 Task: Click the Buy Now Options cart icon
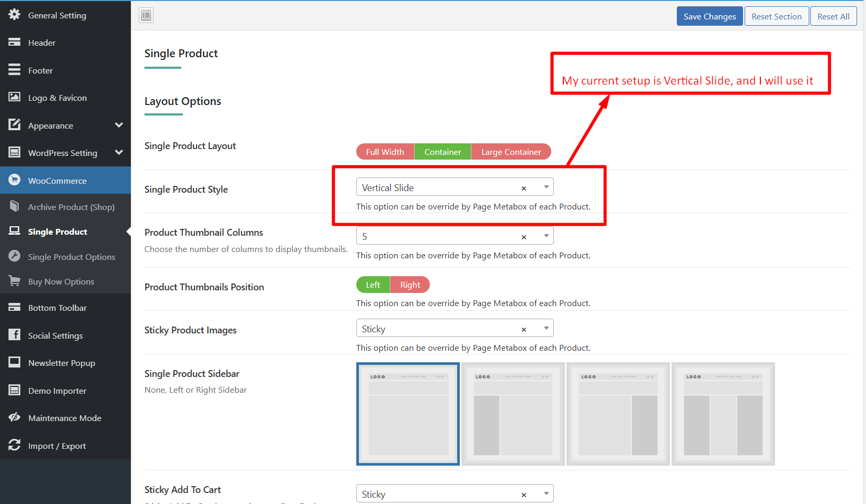pos(14,281)
